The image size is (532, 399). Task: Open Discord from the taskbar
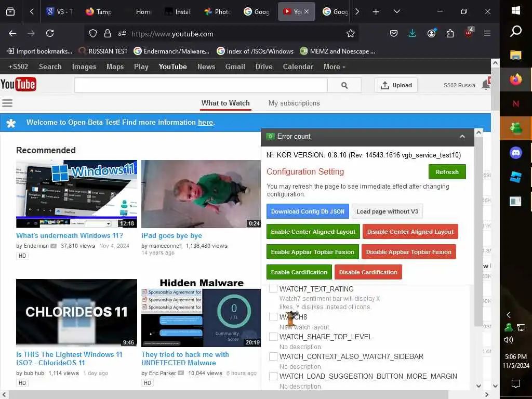point(516,153)
